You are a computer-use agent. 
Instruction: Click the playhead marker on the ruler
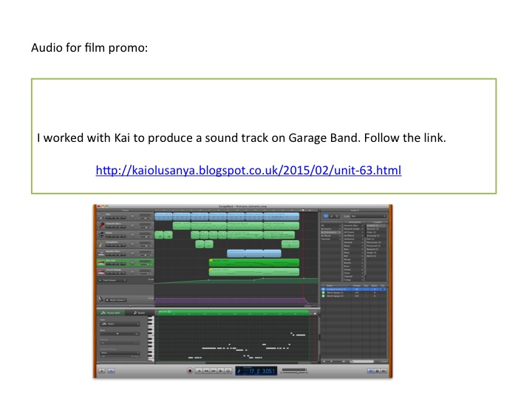pos(303,211)
